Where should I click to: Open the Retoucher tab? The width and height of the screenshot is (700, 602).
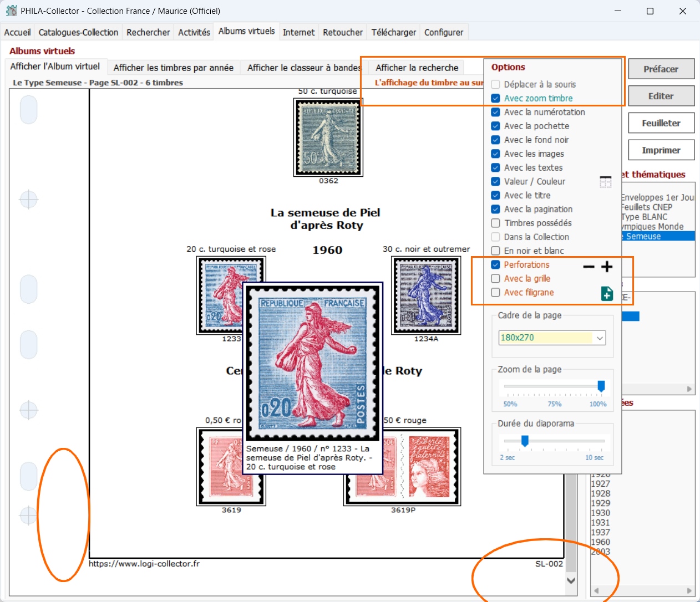pos(343,32)
